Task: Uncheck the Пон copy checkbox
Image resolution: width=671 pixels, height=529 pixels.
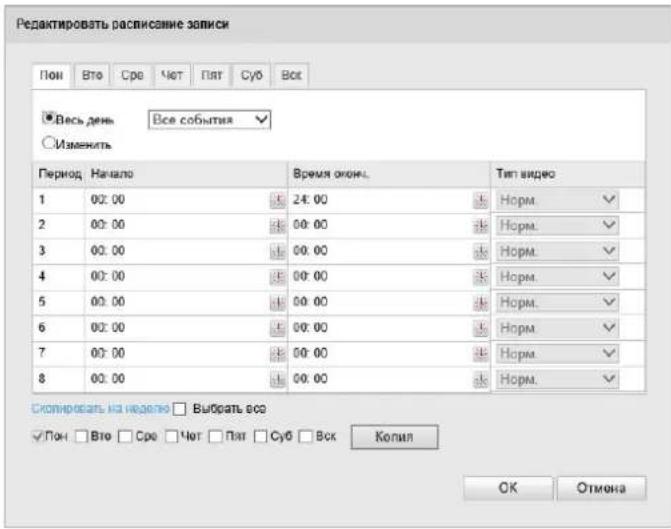Action: (38, 437)
